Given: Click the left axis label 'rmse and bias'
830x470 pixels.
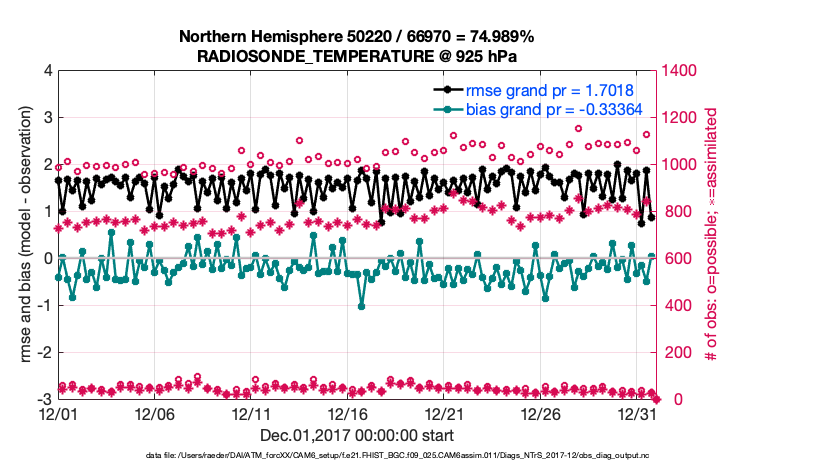Looking at the screenshot, I should [x=25, y=235].
